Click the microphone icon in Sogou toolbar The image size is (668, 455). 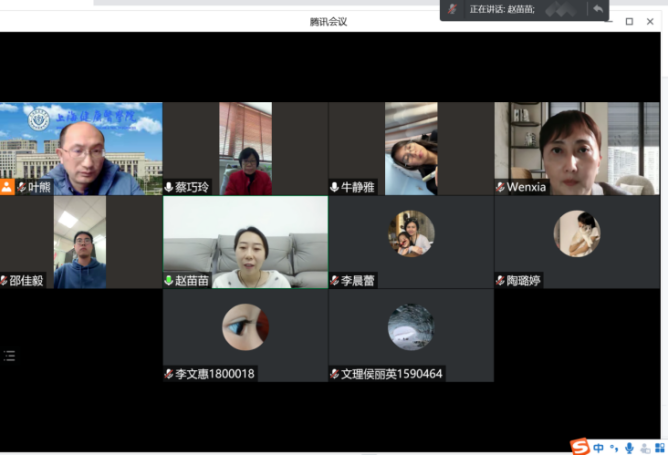(628, 447)
